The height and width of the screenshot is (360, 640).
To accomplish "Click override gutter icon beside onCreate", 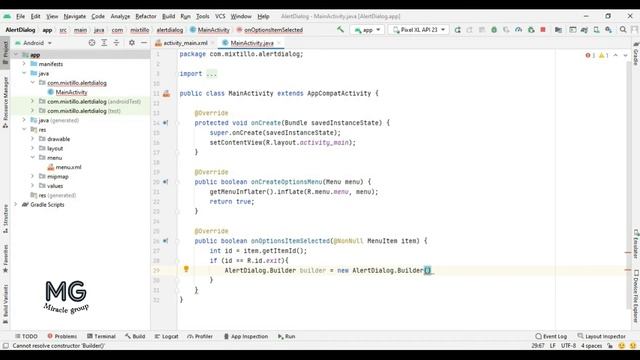I will pos(165,123).
